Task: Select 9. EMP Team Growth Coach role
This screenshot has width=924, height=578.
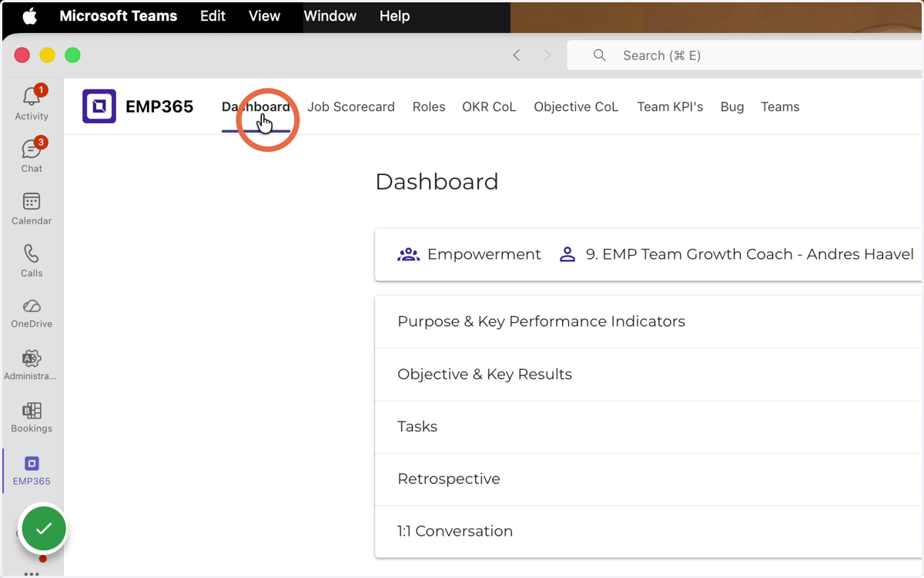Action: pyautogui.click(x=750, y=254)
